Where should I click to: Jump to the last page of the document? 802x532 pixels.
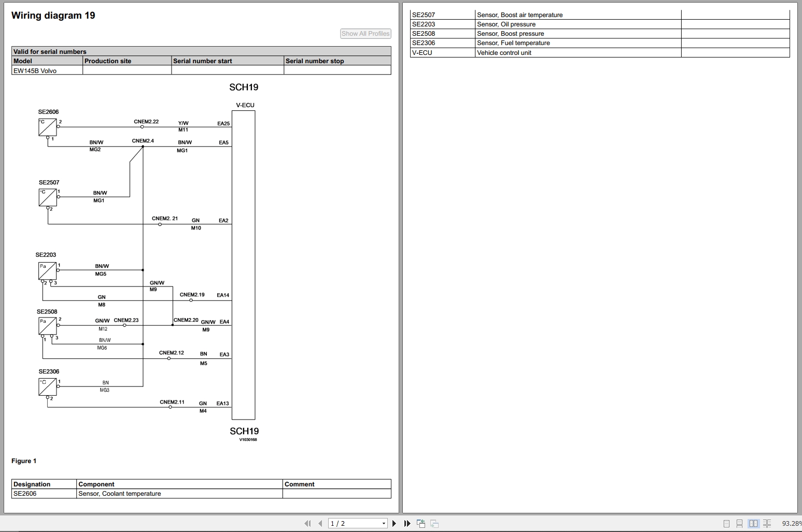click(407, 523)
